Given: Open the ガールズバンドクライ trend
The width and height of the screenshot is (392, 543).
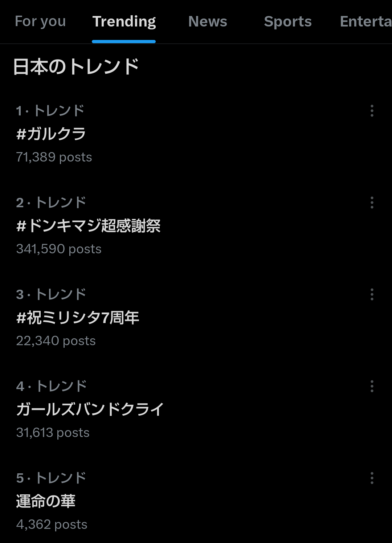Looking at the screenshot, I should tap(90, 409).
